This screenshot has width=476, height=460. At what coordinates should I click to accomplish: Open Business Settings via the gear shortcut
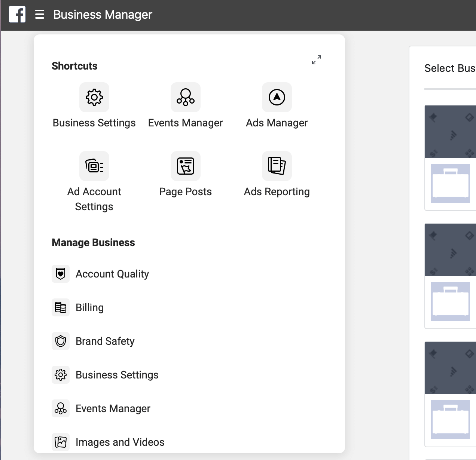[94, 97]
